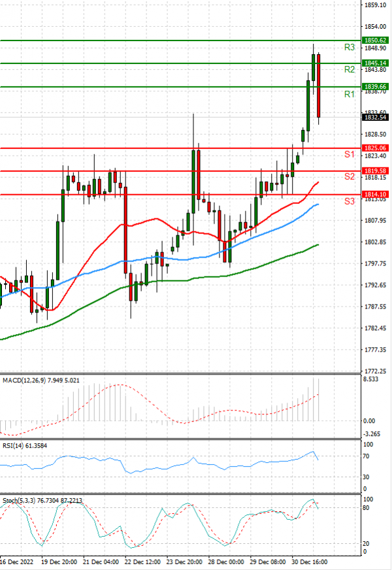
Task: Click the MACD scale value 8.533
Action: tap(370, 379)
